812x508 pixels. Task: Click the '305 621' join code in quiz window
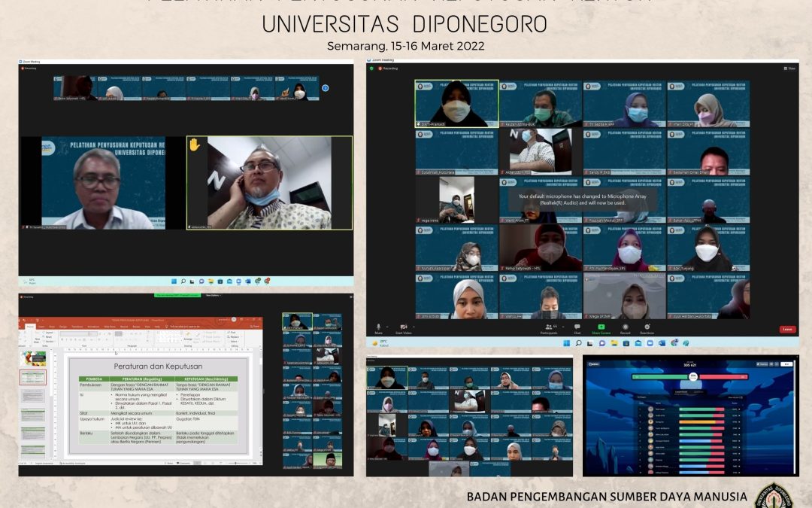click(x=689, y=365)
